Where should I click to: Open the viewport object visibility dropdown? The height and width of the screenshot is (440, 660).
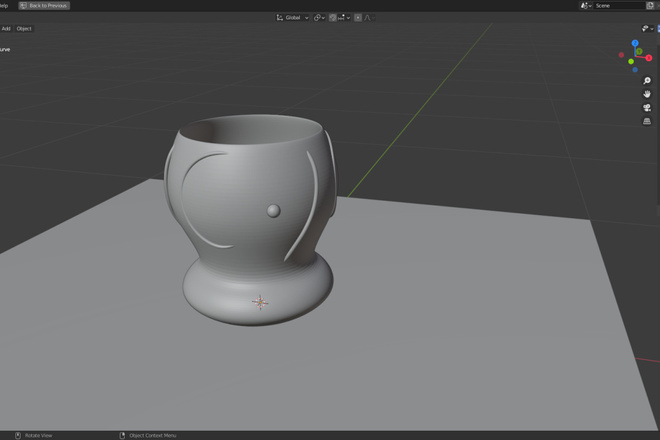point(647,29)
